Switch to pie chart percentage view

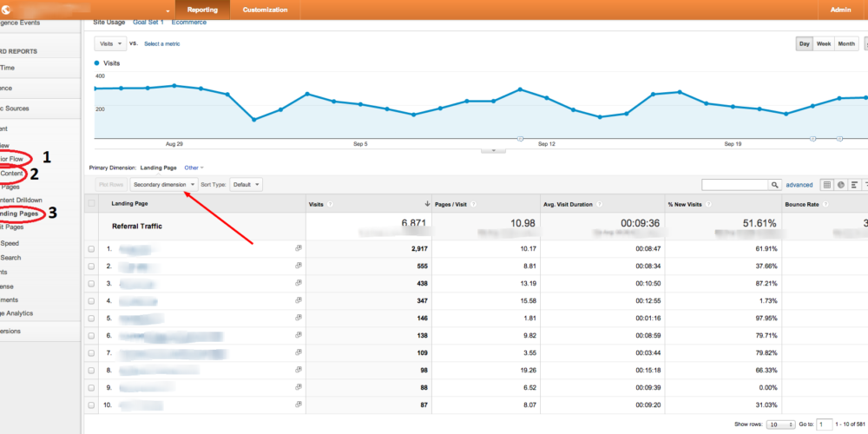tap(841, 185)
